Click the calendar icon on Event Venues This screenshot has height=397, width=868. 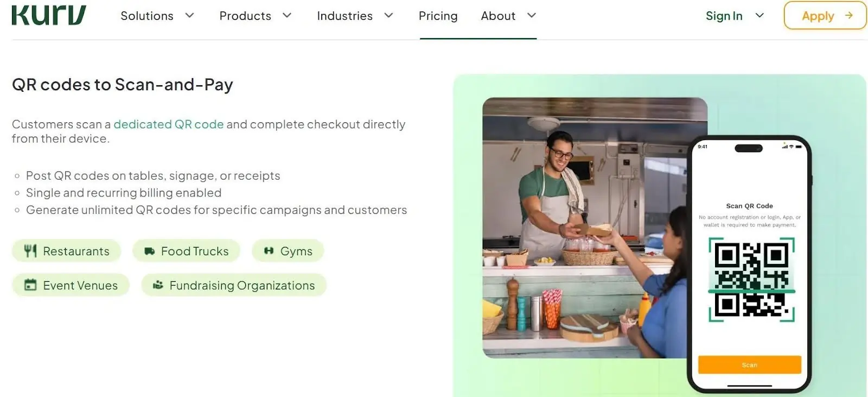click(x=31, y=285)
